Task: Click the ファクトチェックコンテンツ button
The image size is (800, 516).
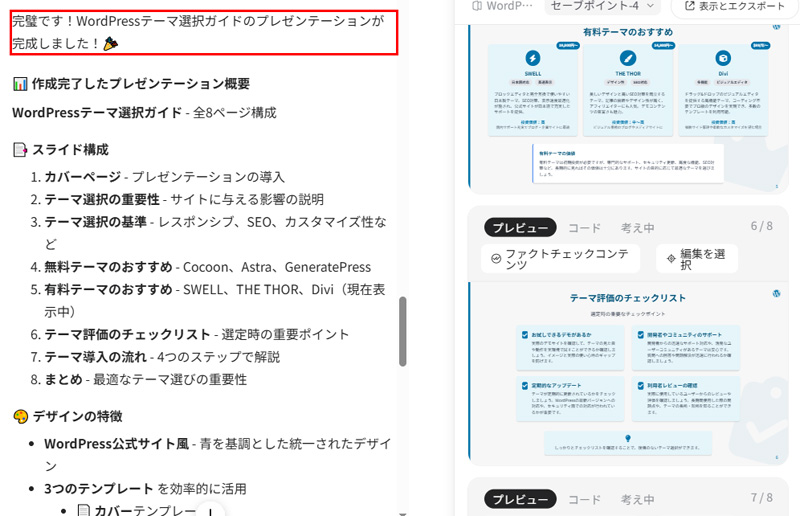Action: click(x=560, y=259)
